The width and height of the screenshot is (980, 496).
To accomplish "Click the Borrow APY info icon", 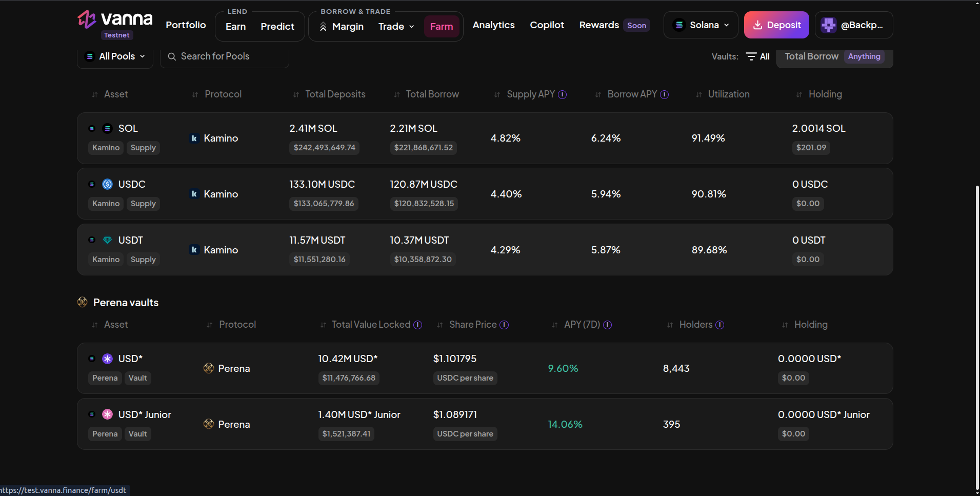I will tap(664, 94).
